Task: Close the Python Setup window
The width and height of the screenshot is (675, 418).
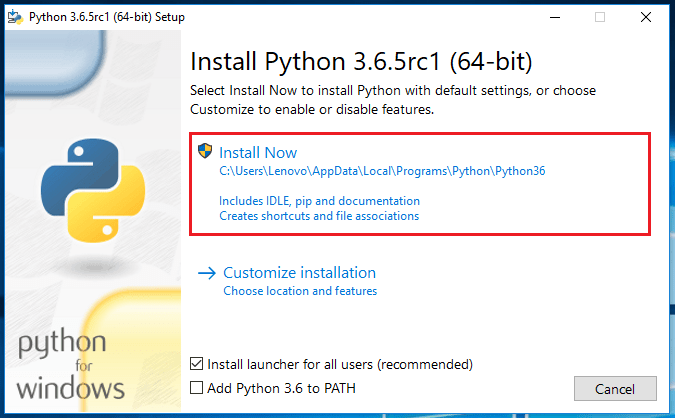Action: click(x=646, y=17)
